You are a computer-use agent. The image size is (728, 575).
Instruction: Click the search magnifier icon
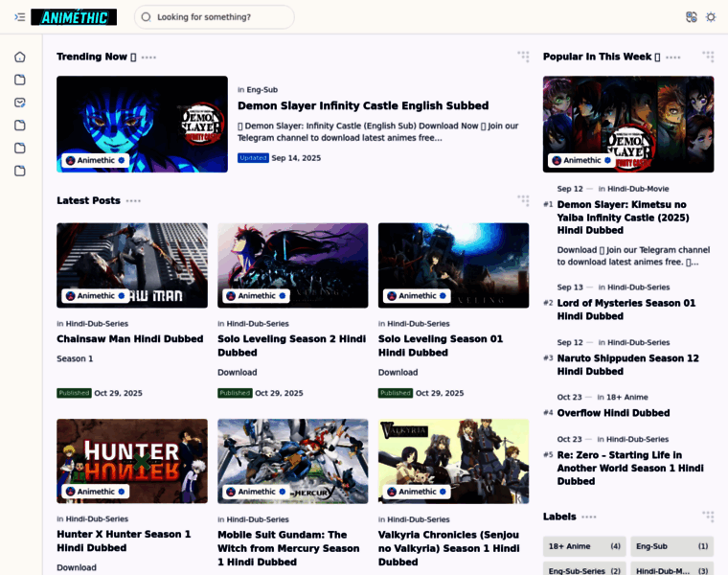(147, 17)
